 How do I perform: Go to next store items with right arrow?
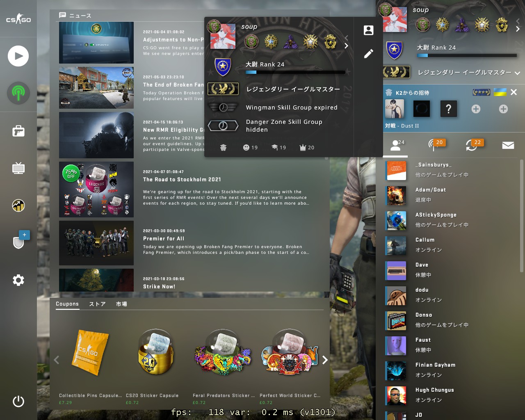(325, 360)
